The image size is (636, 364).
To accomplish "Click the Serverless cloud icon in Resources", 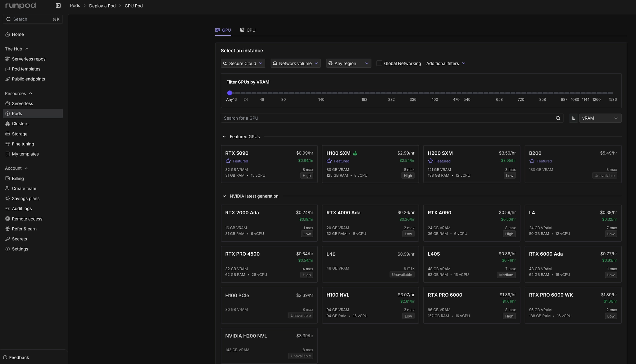I will [7, 103].
